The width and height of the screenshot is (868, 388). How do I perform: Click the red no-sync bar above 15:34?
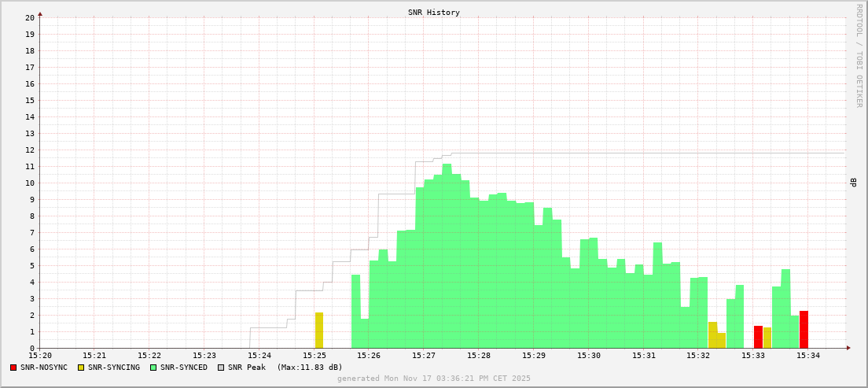[x=804, y=330]
